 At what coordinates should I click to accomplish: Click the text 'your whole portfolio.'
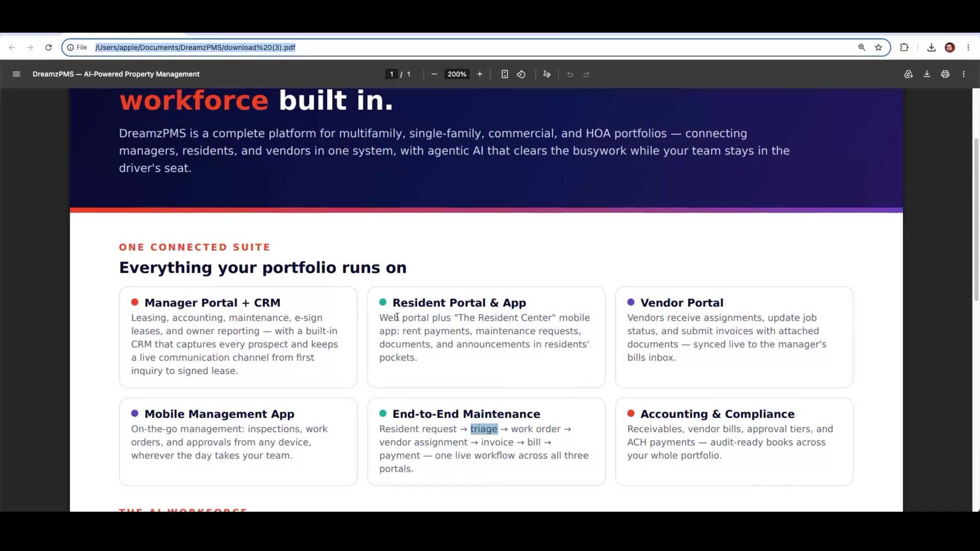[x=675, y=455]
